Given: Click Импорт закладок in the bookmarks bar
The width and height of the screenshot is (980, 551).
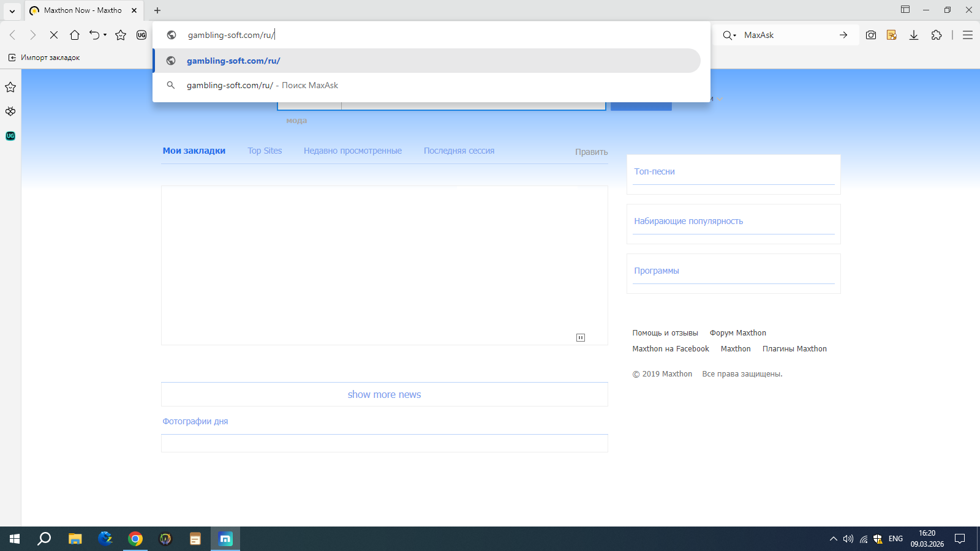Looking at the screenshot, I should 44,58.
